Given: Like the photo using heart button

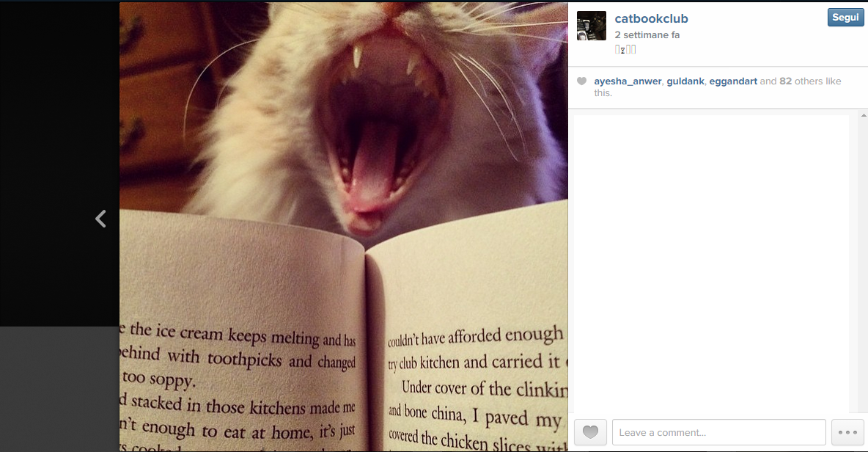Looking at the screenshot, I should [x=590, y=432].
